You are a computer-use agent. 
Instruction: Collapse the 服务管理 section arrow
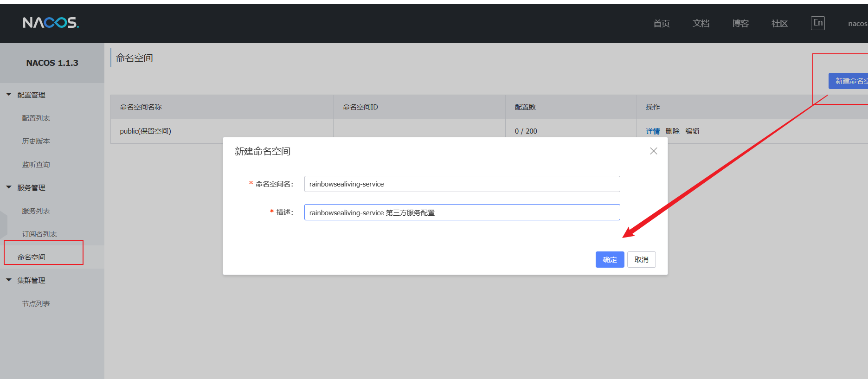9,187
